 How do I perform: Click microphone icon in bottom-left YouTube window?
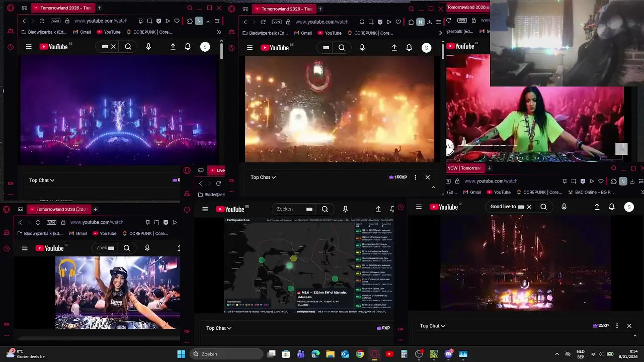[x=147, y=248]
